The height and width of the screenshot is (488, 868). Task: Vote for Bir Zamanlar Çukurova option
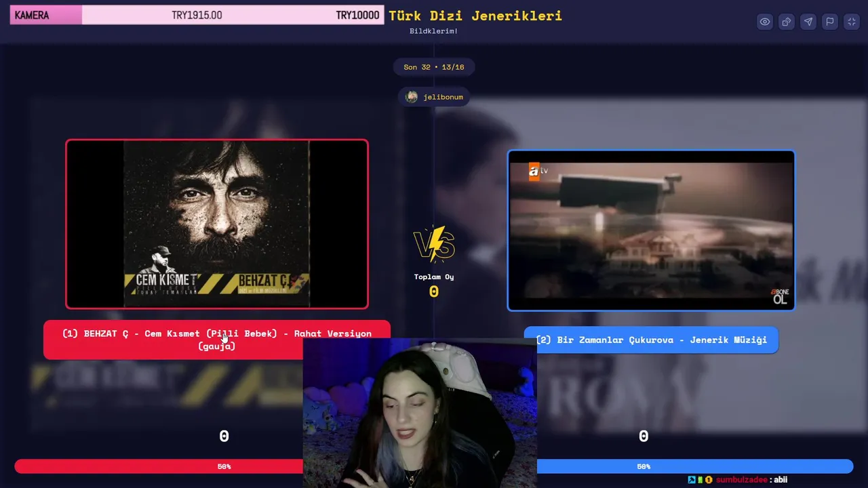coord(651,340)
